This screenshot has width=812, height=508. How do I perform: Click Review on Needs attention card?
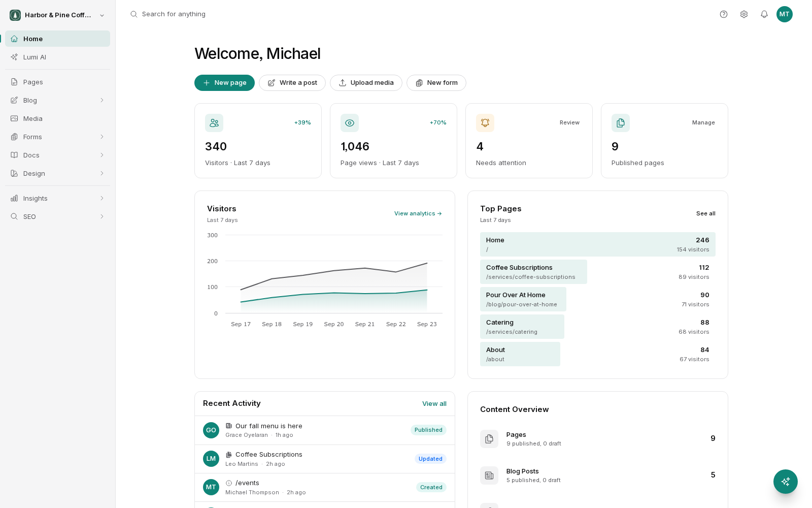click(x=569, y=122)
